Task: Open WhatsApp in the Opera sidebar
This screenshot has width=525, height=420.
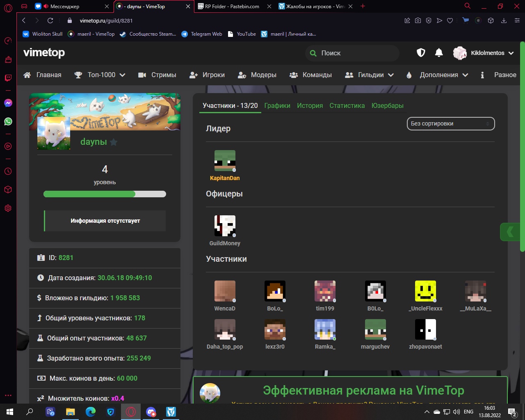Action: click(x=8, y=121)
